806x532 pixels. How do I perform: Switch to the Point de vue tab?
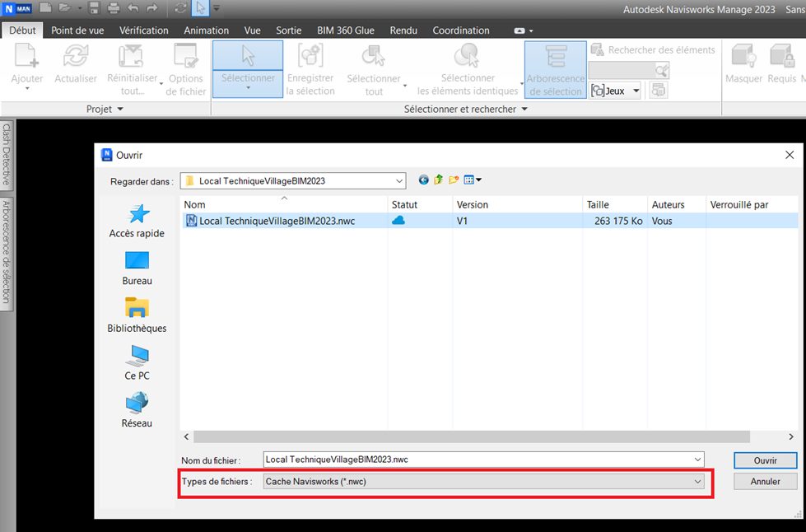tap(77, 30)
